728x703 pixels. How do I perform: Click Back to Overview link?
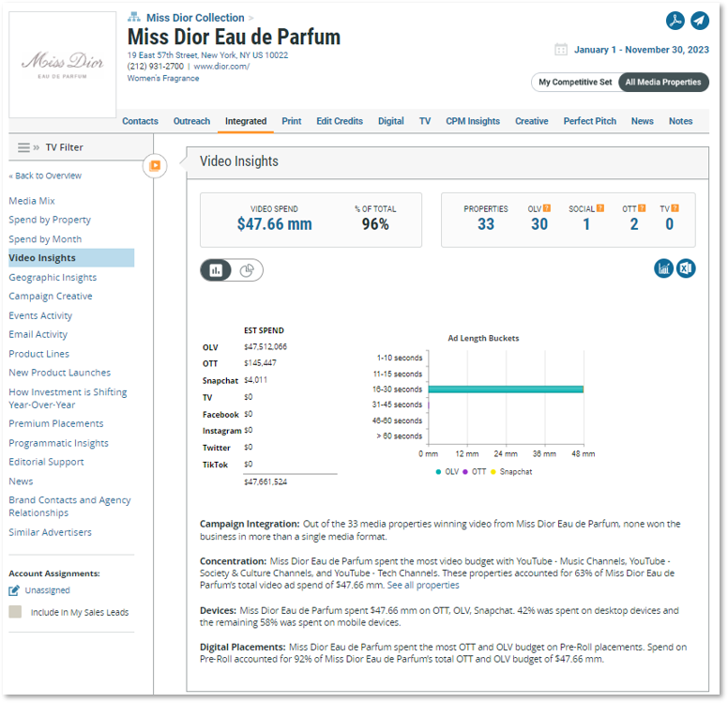point(45,176)
